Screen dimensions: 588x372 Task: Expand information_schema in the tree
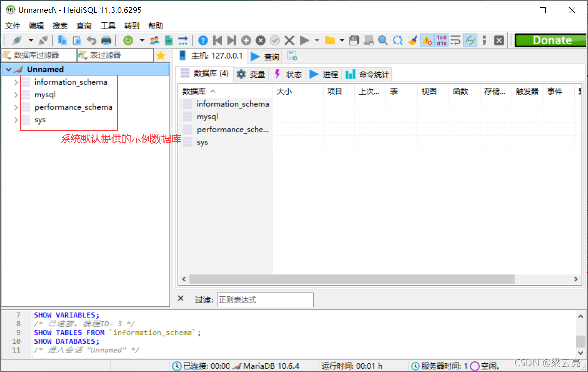coord(16,82)
